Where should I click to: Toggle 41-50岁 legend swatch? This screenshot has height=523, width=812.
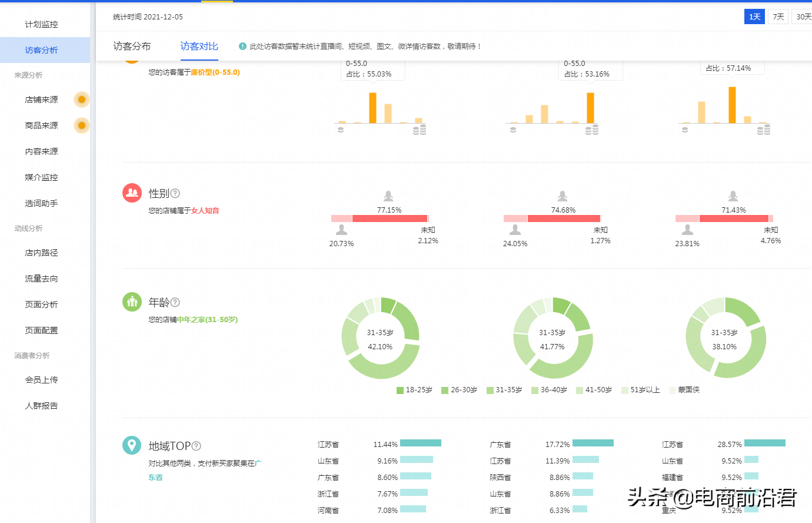tap(580, 390)
